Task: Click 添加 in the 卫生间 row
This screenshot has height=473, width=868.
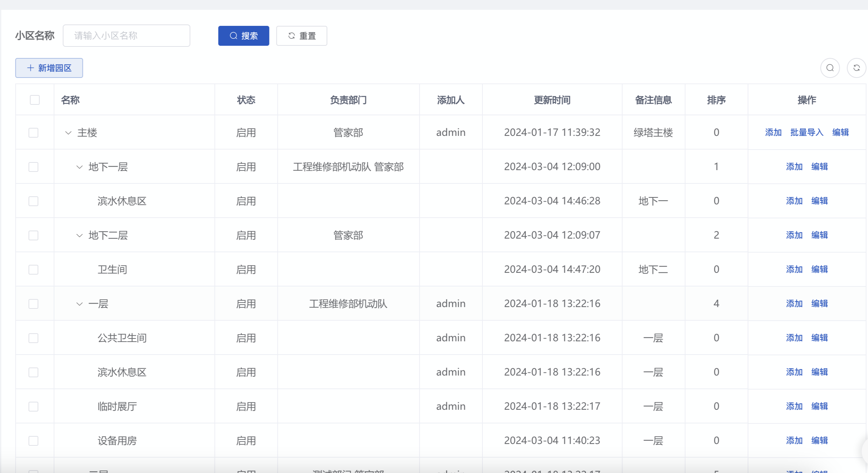Action: click(794, 269)
